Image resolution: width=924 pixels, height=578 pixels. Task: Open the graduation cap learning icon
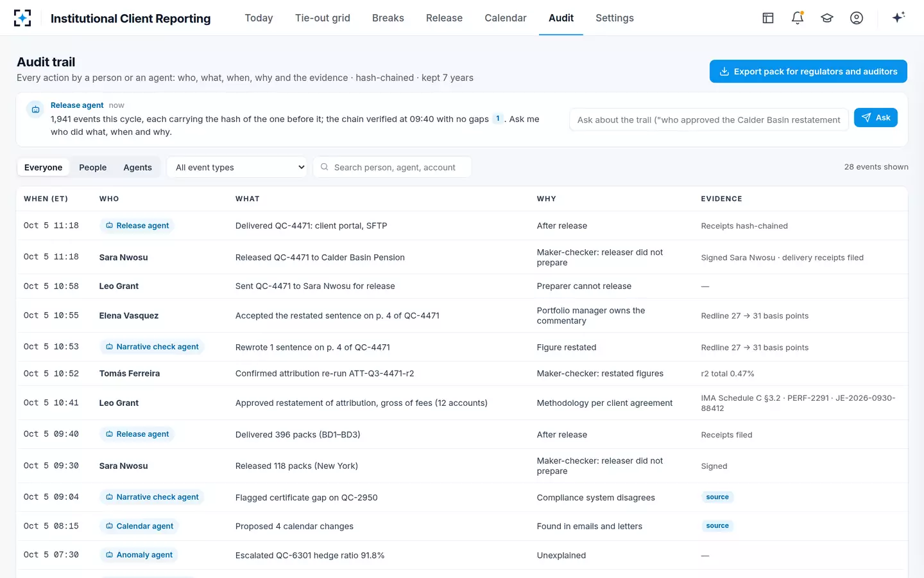point(827,18)
